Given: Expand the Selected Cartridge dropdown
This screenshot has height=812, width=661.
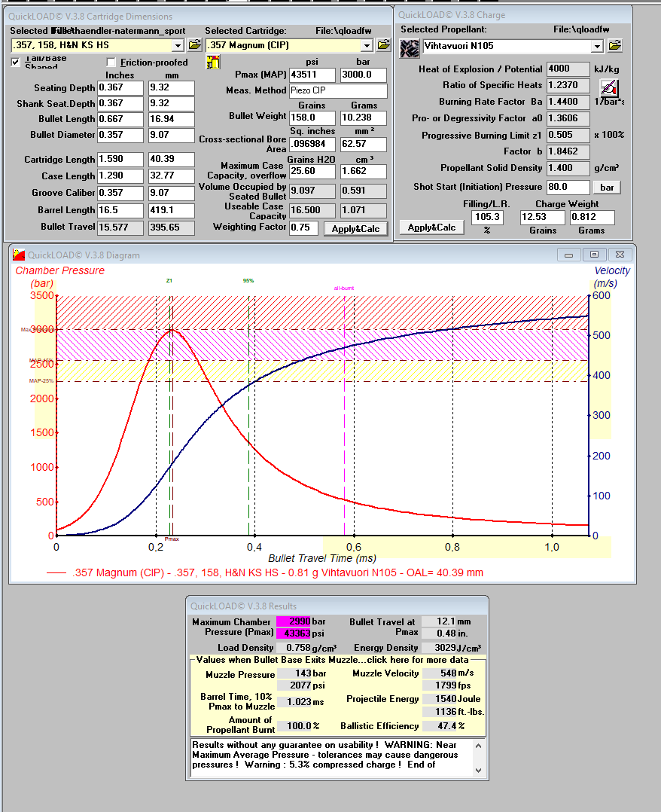Looking at the screenshot, I should tap(367, 46).
